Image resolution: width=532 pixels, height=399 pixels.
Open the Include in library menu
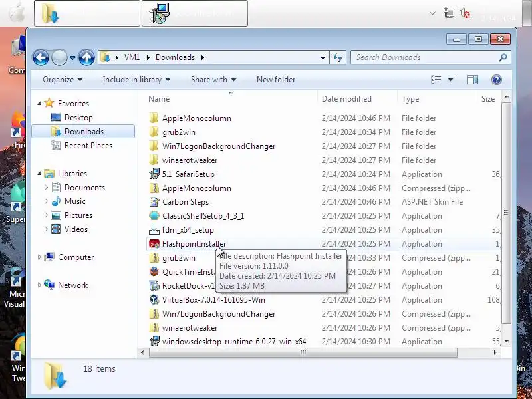point(136,80)
